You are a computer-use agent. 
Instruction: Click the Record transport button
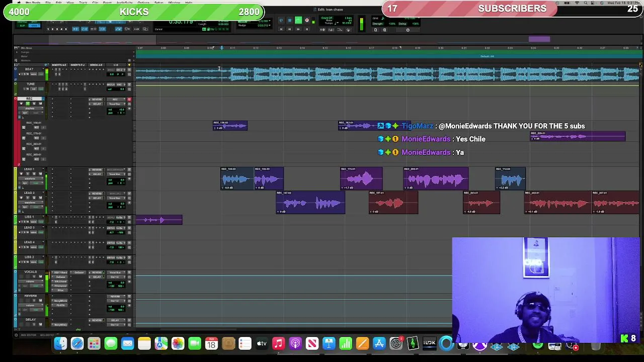pos(307,20)
